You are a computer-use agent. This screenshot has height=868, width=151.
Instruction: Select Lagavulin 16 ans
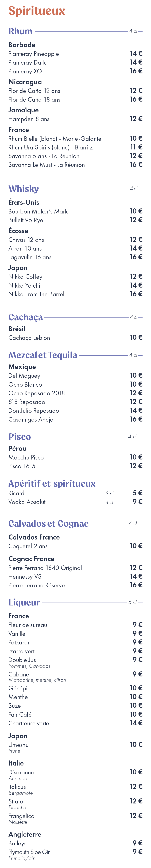30,257
